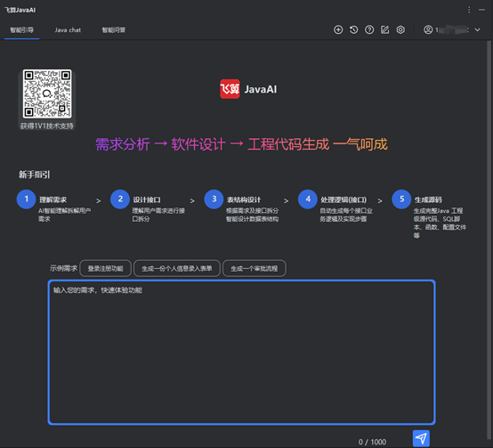The image size is (493, 448).
Task: Click the new conversation plus icon
Action: [x=338, y=30]
